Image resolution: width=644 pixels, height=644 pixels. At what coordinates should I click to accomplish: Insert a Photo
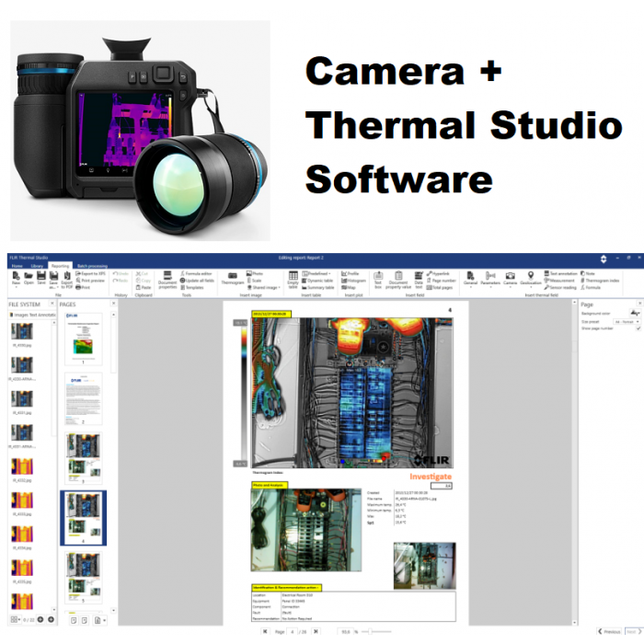coord(255,273)
